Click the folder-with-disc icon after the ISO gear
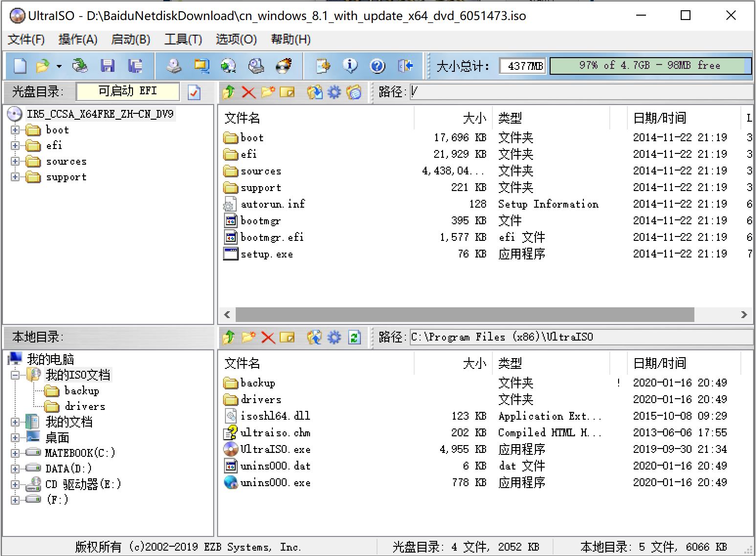The width and height of the screenshot is (756, 556). pos(354,92)
